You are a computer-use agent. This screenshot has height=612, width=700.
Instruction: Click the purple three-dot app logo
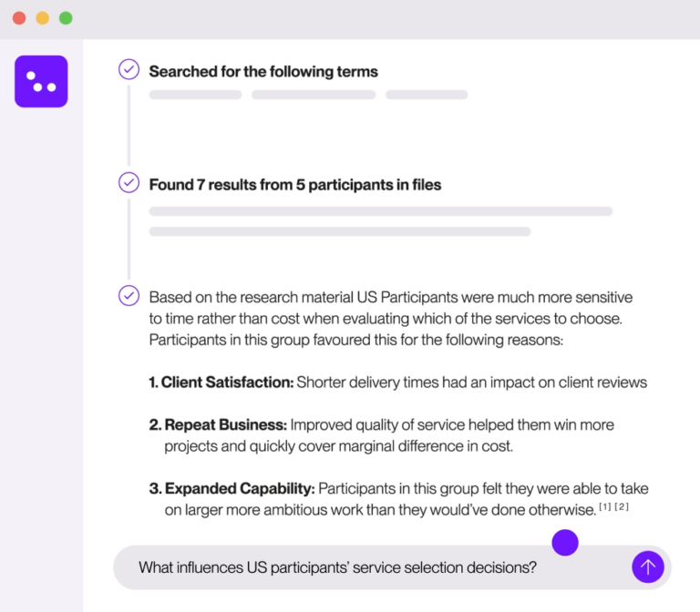pyautogui.click(x=41, y=81)
